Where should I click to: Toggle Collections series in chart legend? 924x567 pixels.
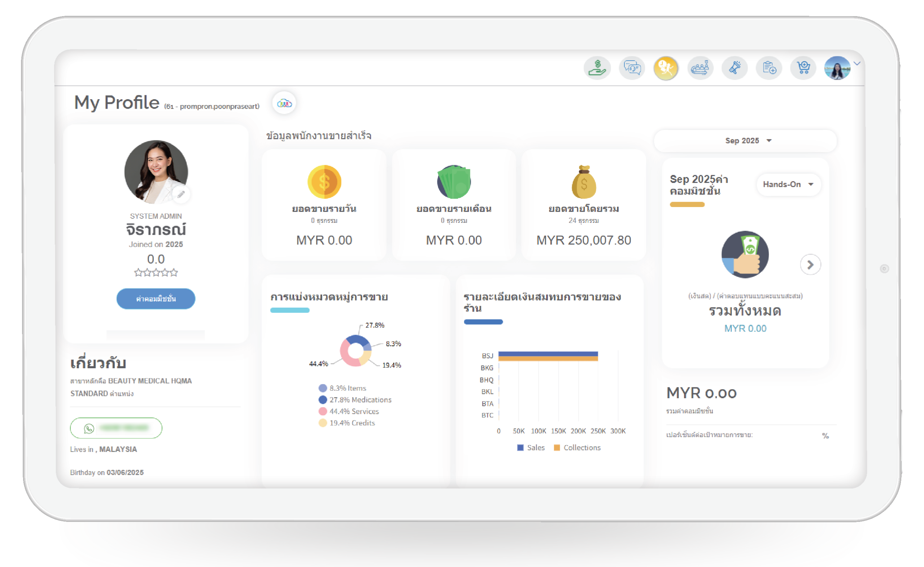577,448
